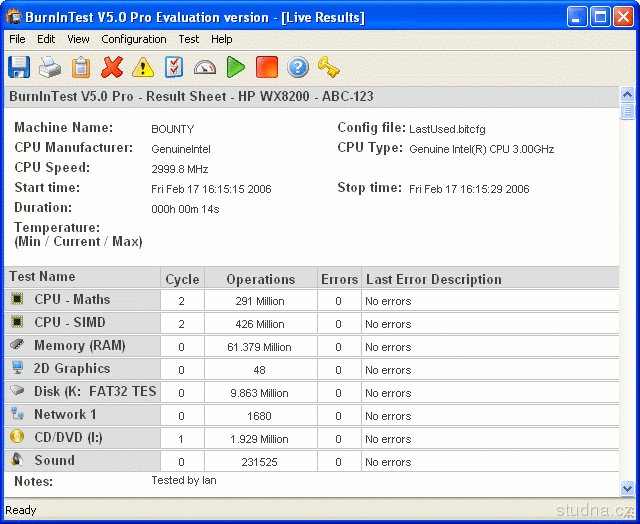Screen dimensions: 640x524
Task: Start tests with green play button
Action: coord(236,67)
